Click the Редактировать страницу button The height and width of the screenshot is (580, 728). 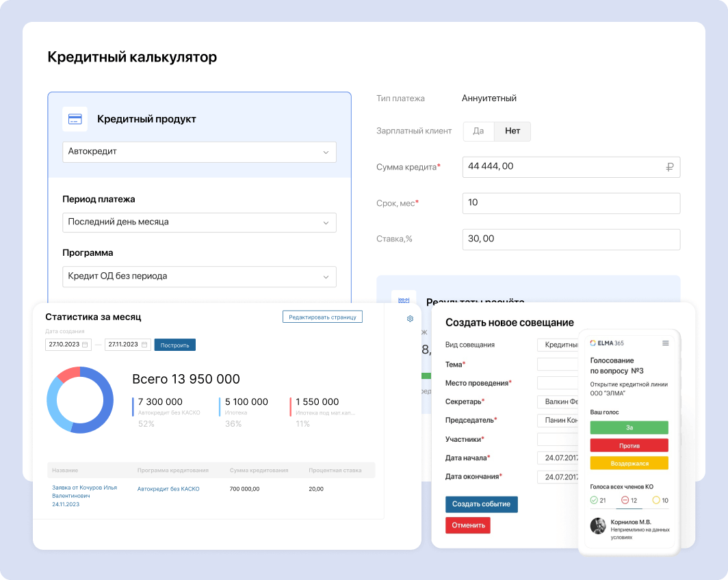coord(322,317)
